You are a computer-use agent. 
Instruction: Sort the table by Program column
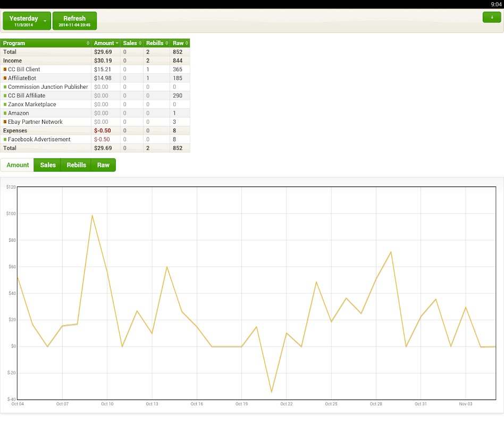click(46, 43)
